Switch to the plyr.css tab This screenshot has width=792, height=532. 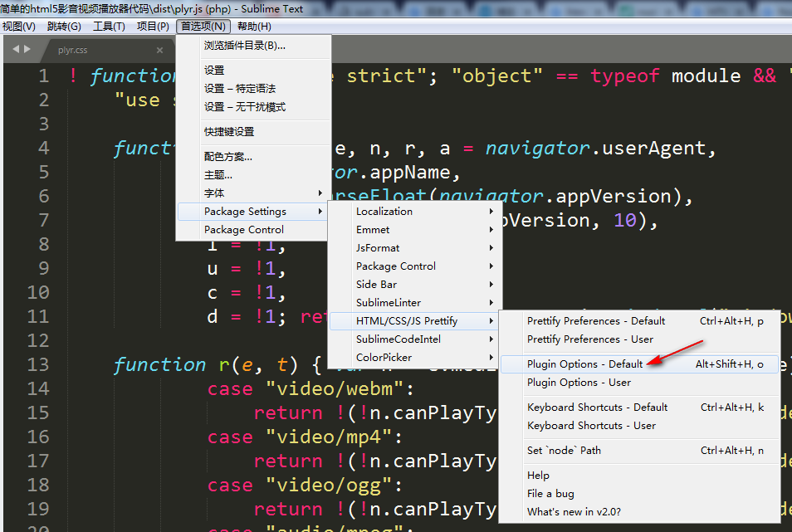(x=72, y=50)
